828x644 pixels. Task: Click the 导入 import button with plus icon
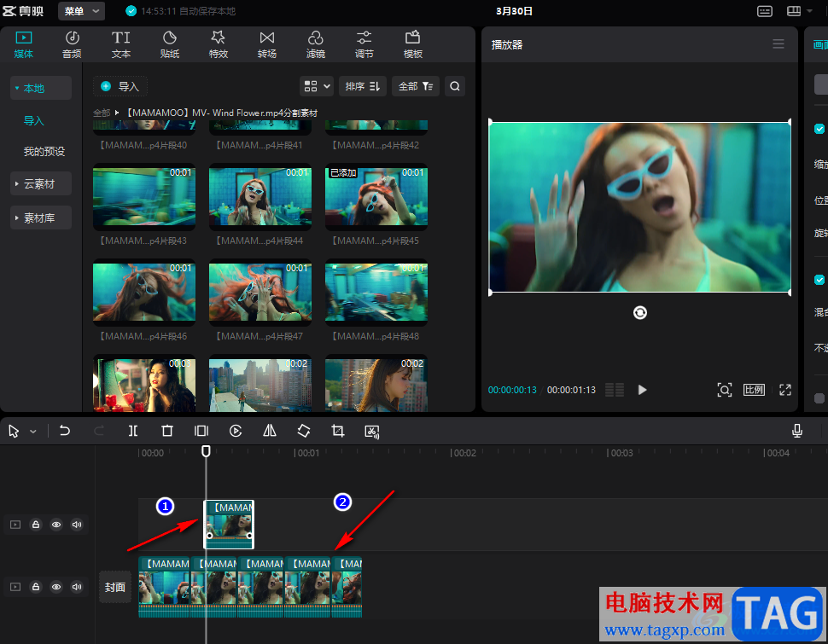tap(120, 86)
